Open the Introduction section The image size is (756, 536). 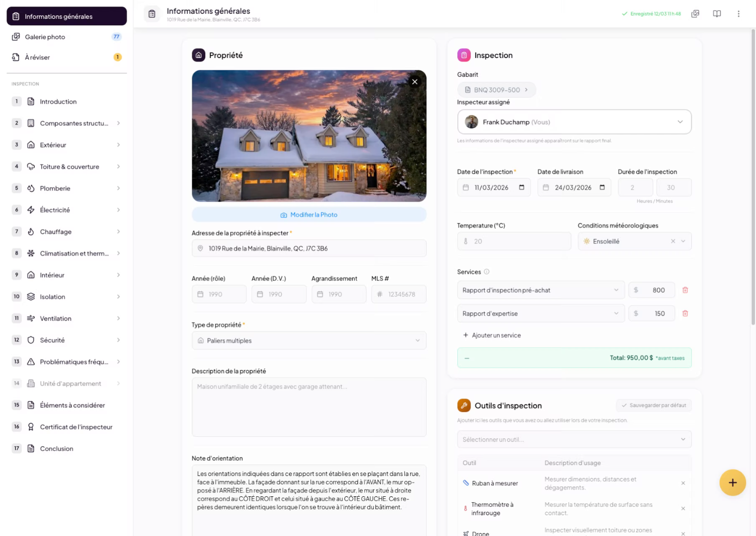(67, 102)
